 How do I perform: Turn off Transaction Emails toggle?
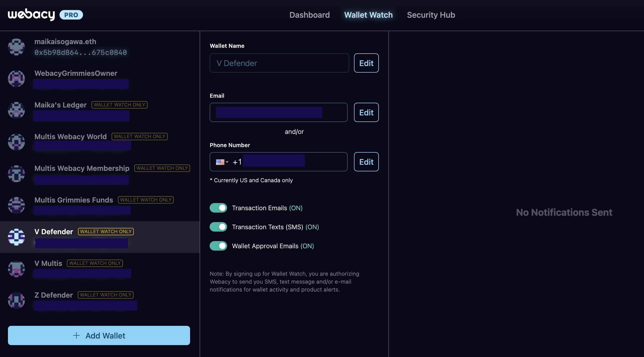click(218, 208)
